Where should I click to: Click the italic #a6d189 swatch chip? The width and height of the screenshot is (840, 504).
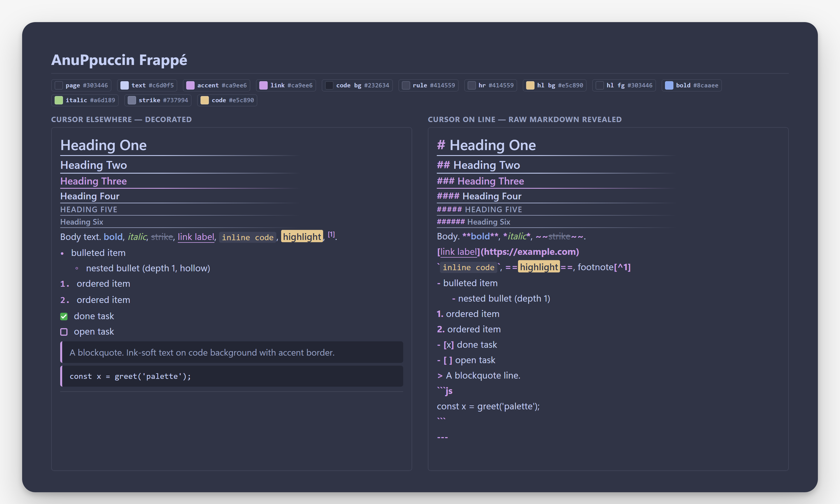pyautogui.click(x=85, y=100)
